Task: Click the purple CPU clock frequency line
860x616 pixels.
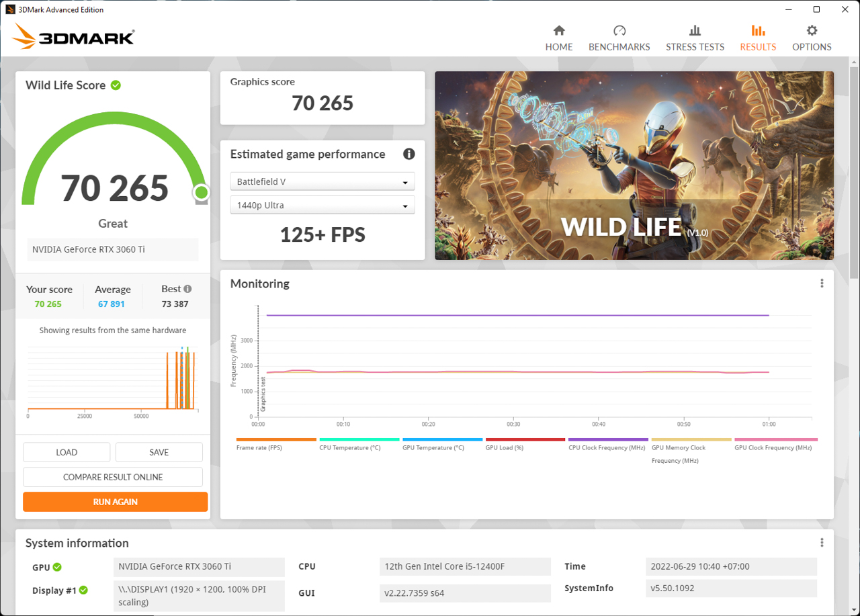Action: coord(517,315)
